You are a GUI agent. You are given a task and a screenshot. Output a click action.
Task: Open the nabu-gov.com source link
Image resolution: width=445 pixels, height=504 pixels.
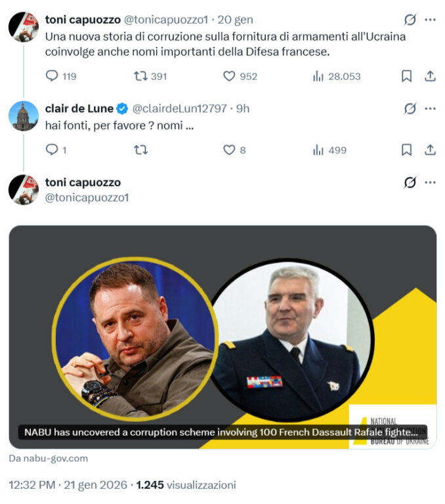[48, 458]
